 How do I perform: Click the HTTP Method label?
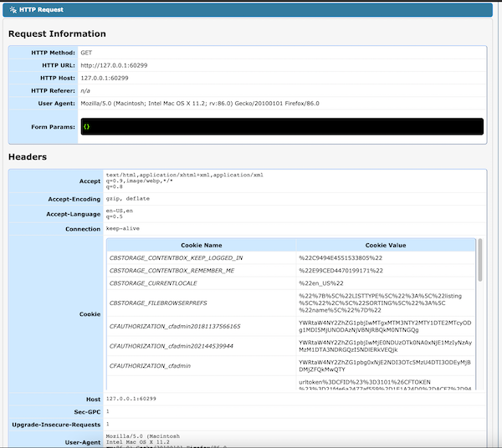tap(53, 53)
